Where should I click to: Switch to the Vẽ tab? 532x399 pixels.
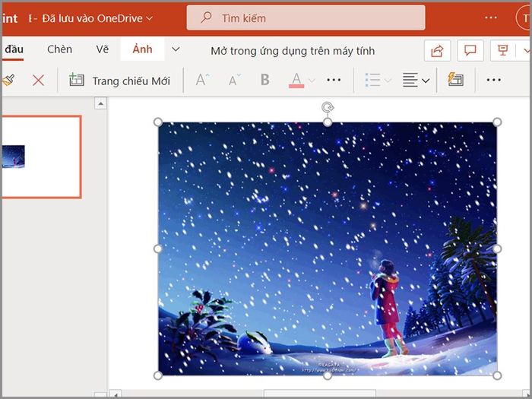click(x=102, y=49)
